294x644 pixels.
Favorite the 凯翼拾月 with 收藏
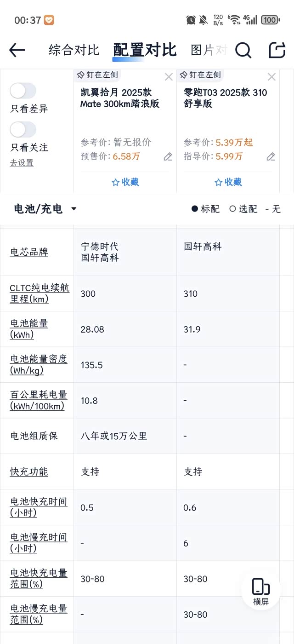(125, 182)
